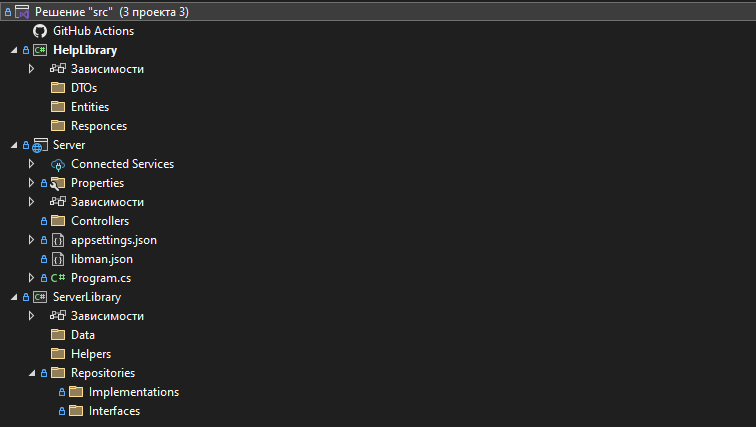Select the DTOs folder
Screen dimensions: 756x427
83,88
